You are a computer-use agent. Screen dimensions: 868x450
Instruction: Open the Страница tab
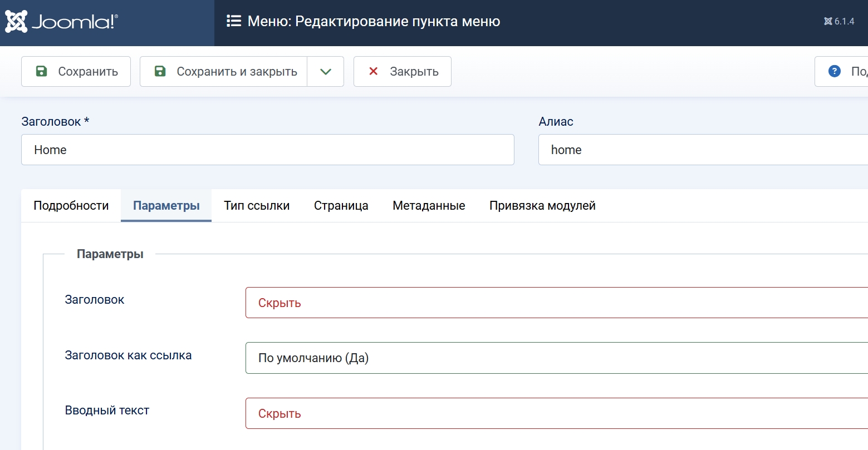341,205
